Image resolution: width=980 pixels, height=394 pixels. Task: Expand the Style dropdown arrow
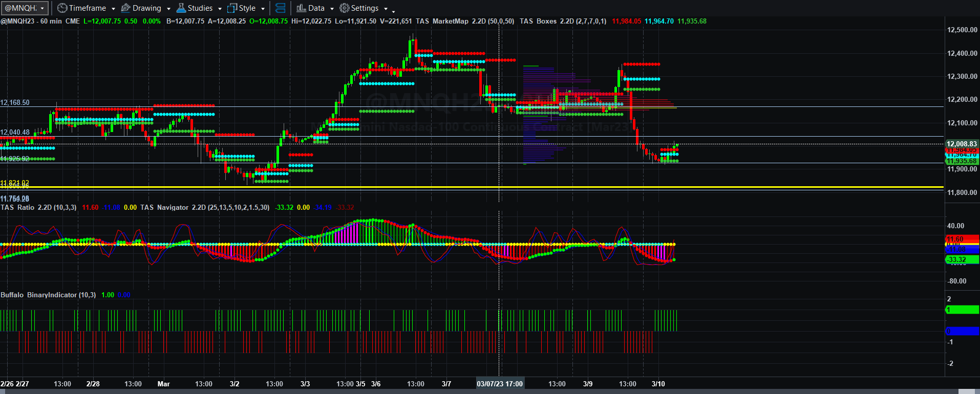tap(263, 9)
